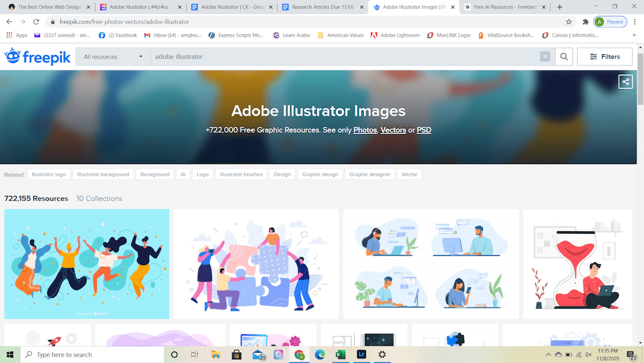
Task: Open Cortana circle on taskbar
Action: pyautogui.click(x=174, y=355)
